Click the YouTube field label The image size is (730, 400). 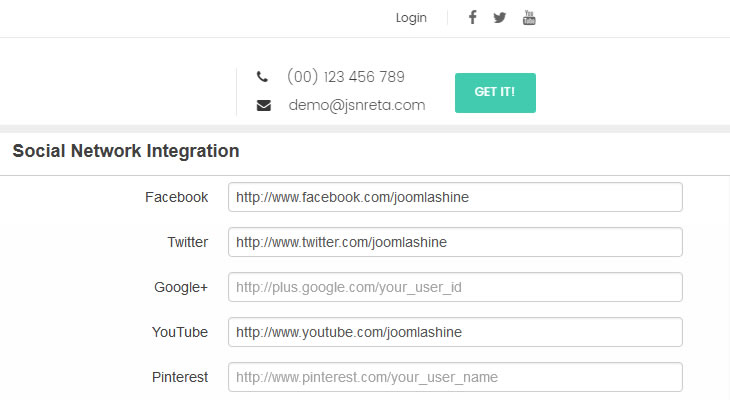179,332
